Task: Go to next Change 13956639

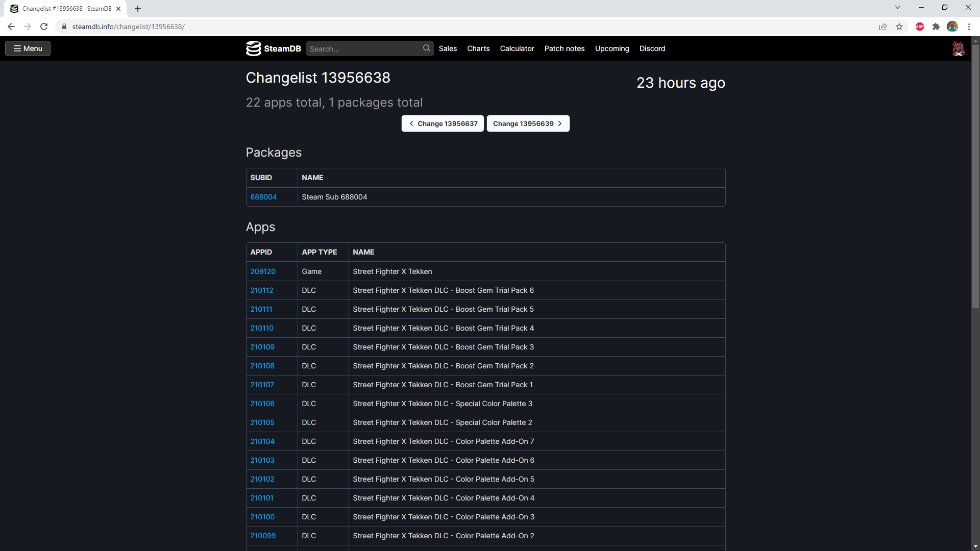Action: [x=528, y=123]
